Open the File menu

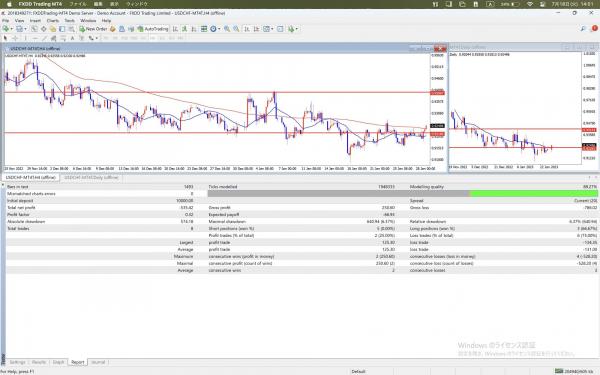[6, 21]
